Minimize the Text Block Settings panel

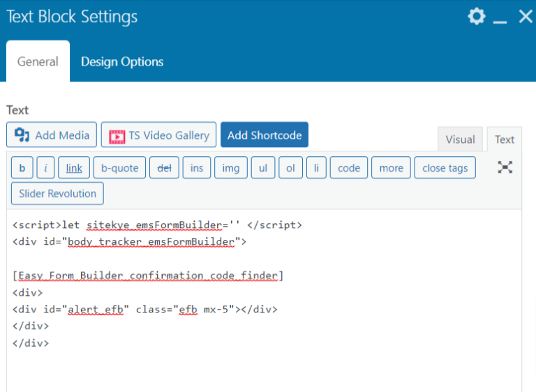(x=500, y=18)
